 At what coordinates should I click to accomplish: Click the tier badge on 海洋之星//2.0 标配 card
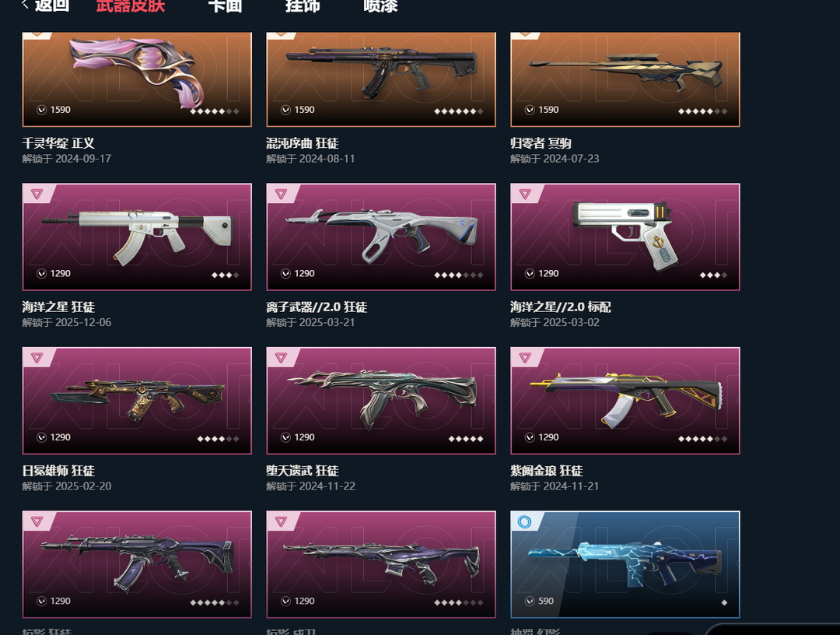coord(525,194)
